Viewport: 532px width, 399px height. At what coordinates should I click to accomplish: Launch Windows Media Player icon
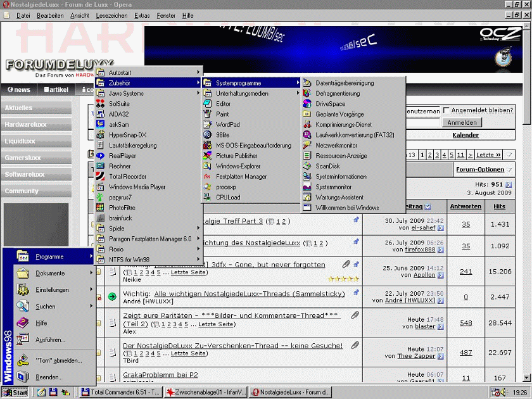click(x=100, y=187)
